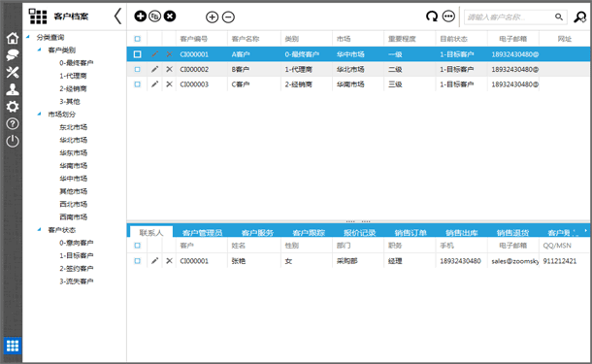Edit customer CI000001 with pencil icon

(x=155, y=54)
